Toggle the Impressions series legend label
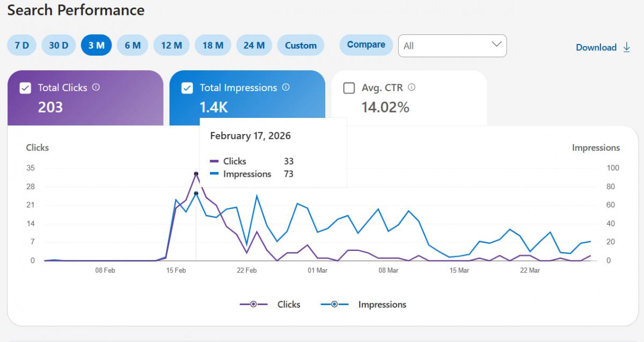Viewport: 644px width, 342px height. click(382, 304)
